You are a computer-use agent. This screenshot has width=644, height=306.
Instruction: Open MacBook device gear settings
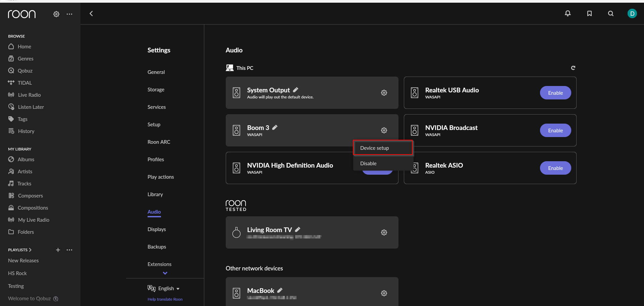click(x=384, y=293)
